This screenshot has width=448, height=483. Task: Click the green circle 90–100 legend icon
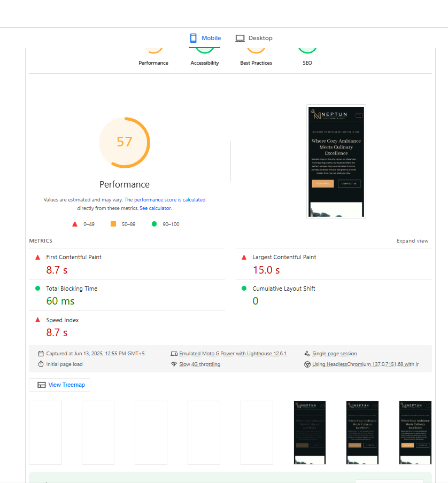tap(155, 224)
